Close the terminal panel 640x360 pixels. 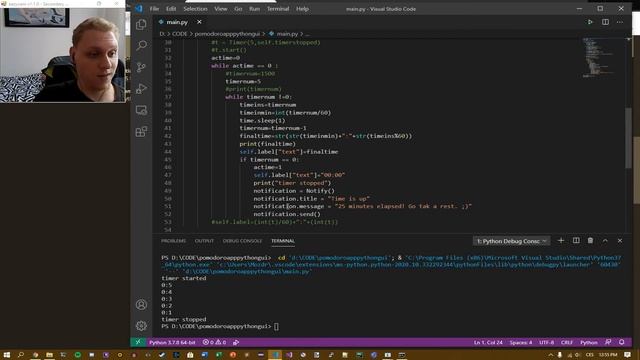click(x=620, y=241)
